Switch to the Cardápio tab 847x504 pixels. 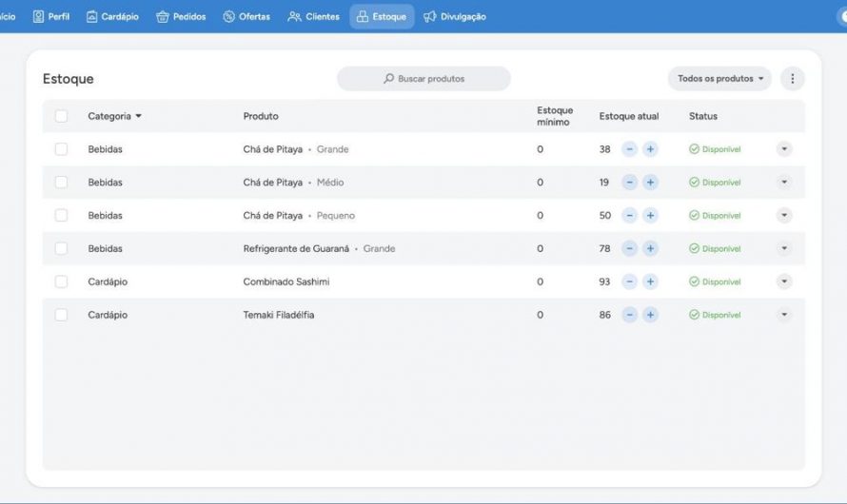point(112,17)
